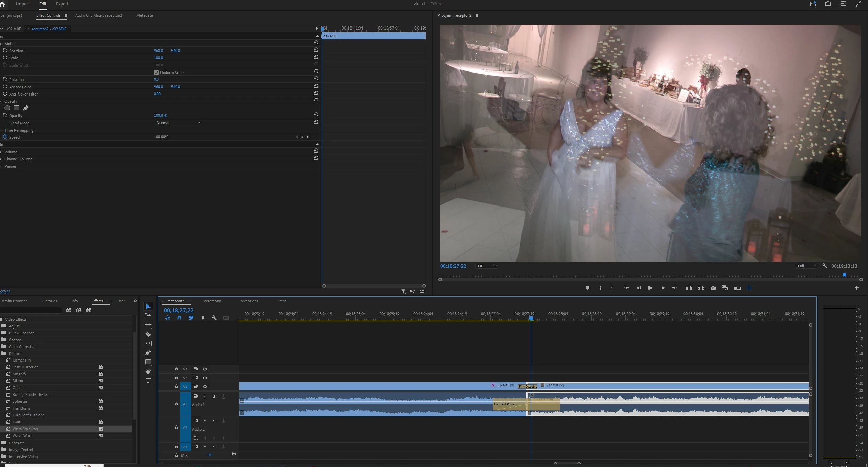Open the Fit zoom level dropdown
Viewport: 868px width, 467px height.
[x=487, y=266]
